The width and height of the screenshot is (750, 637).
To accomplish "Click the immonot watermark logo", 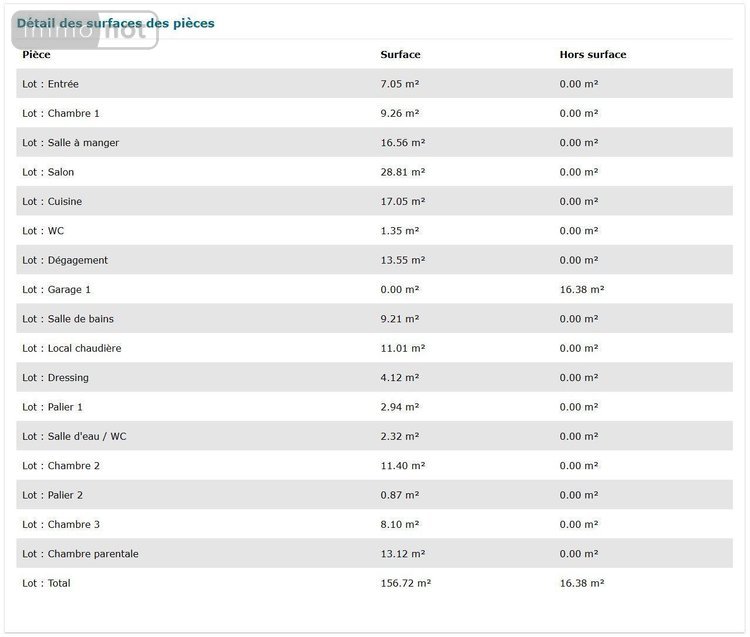I will pyautogui.click(x=82, y=31).
